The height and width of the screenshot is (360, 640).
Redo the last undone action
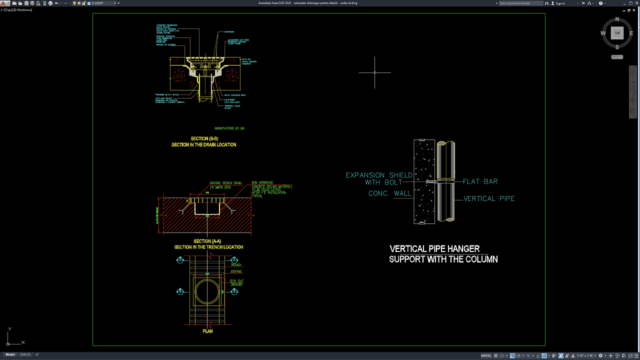(66, 3)
